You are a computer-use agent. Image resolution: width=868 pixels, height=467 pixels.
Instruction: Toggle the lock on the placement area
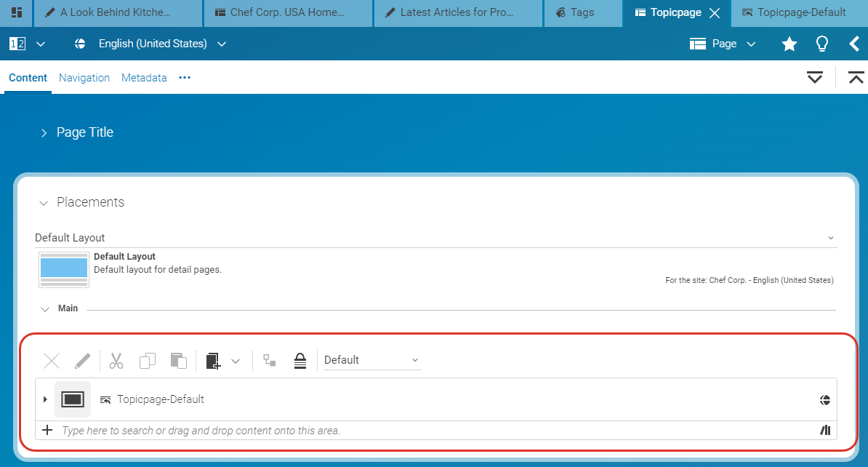[x=300, y=360]
